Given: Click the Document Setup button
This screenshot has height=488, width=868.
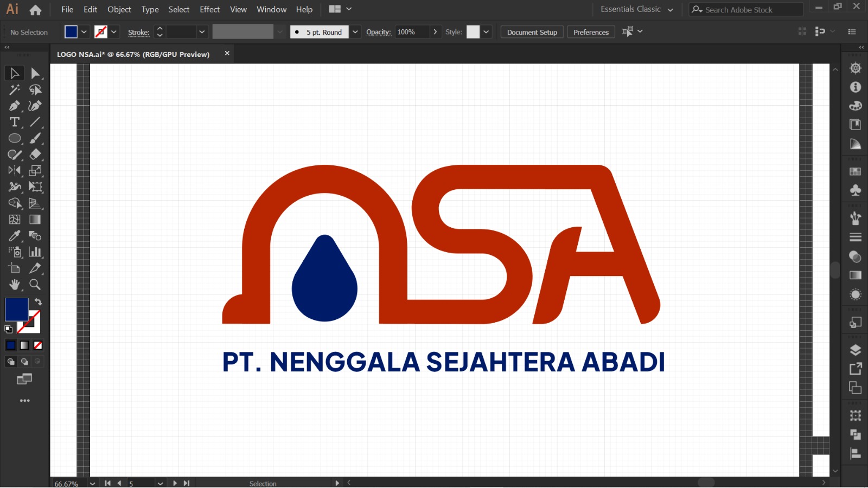Looking at the screenshot, I should tap(532, 32).
